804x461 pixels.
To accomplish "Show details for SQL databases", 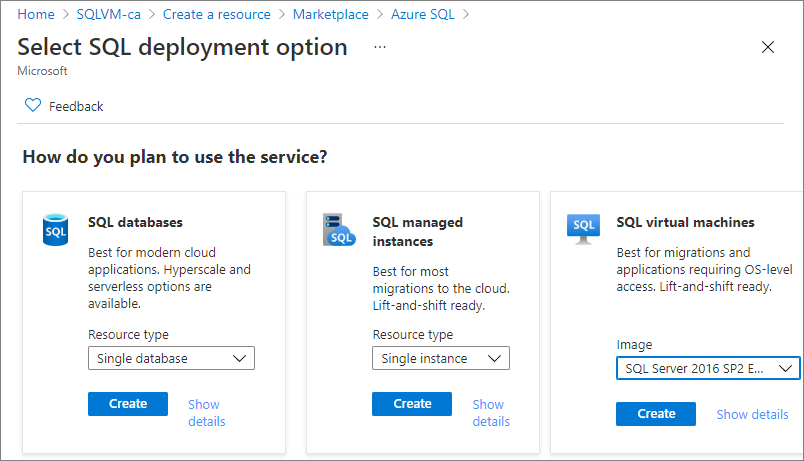I will click(x=207, y=413).
